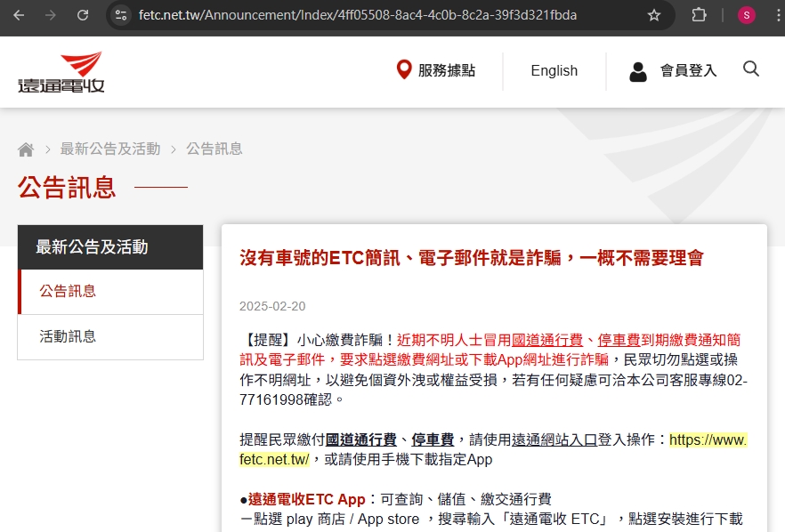Switch site language to English
Screen dimensions: 785x532
point(554,70)
